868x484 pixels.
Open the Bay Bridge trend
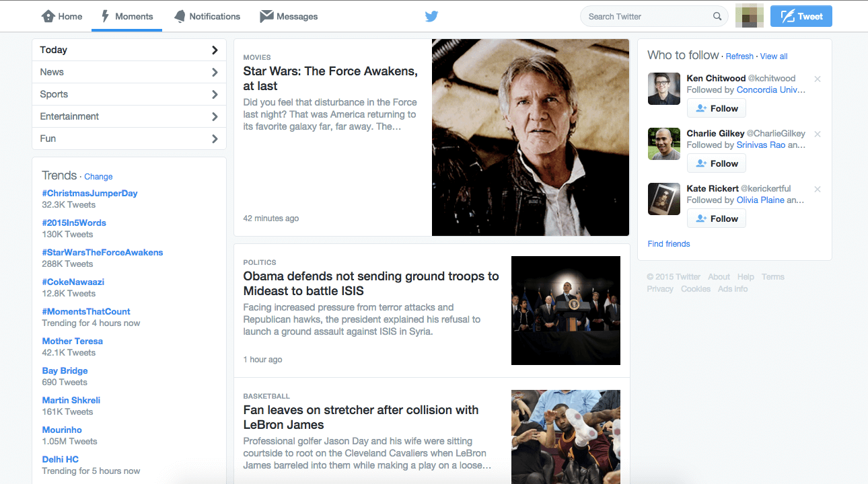[x=65, y=371]
